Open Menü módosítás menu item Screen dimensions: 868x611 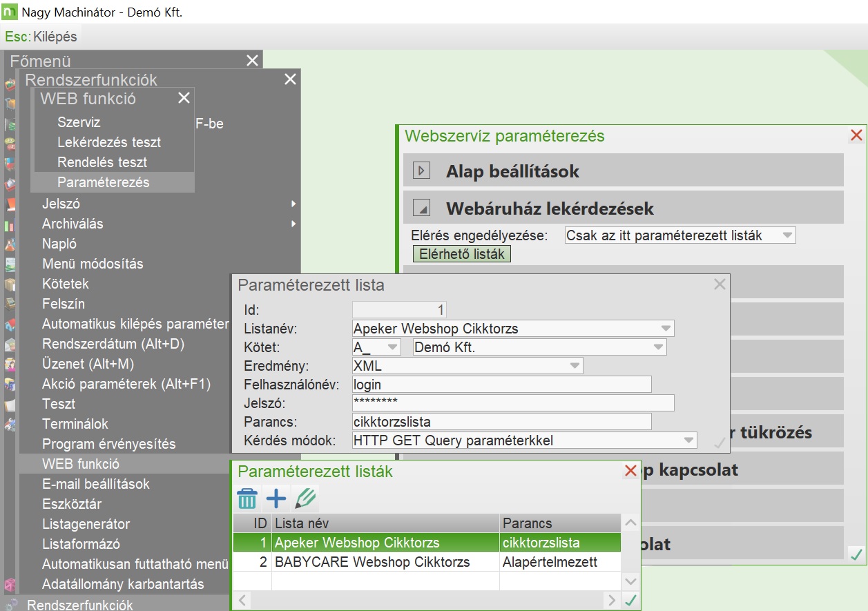(93, 264)
